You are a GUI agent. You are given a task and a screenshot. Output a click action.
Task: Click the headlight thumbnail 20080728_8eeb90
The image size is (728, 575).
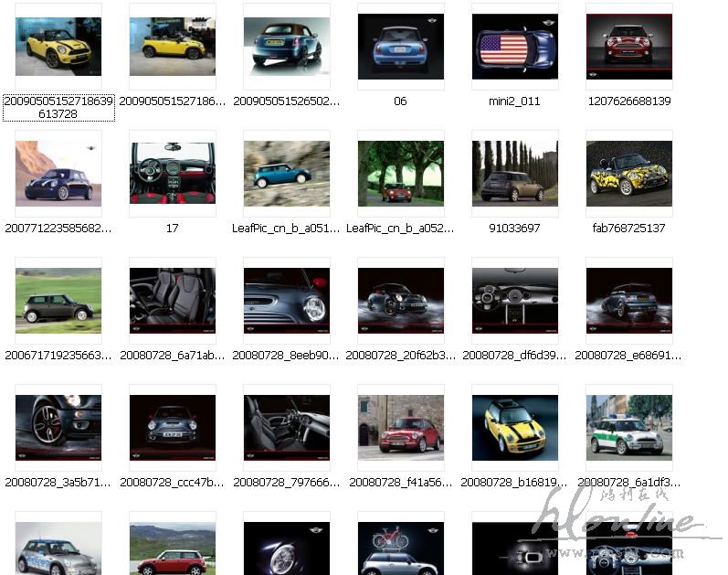click(x=286, y=300)
